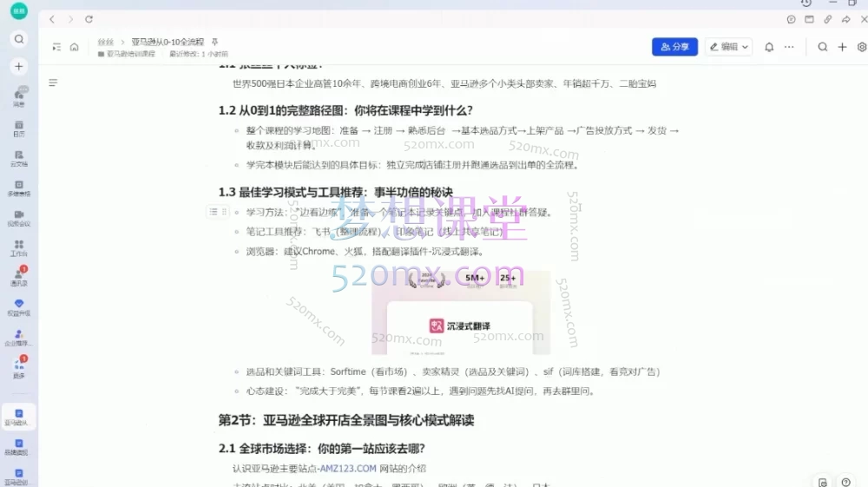Screen dimensions: 868x487
Task: Open the block type menu beside 学习方法
Action: [x=214, y=212]
